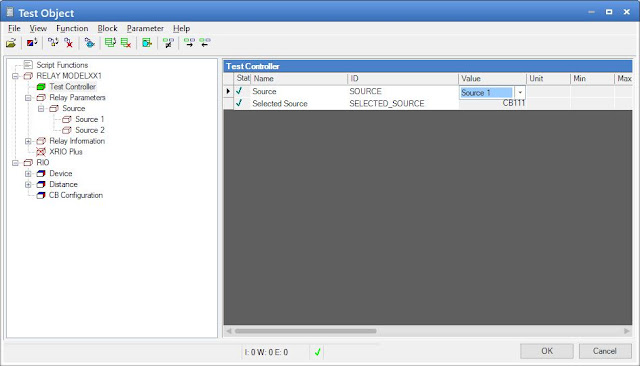Click the Value column header
Image resolution: width=640 pixels, height=366 pixels.
tap(492, 78)
